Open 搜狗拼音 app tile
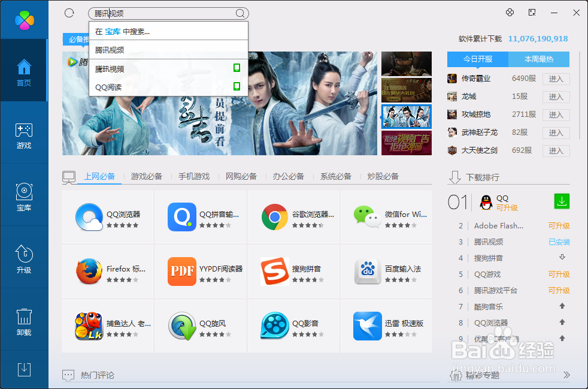Screen dimensions: 588x389 pos(293,272)
